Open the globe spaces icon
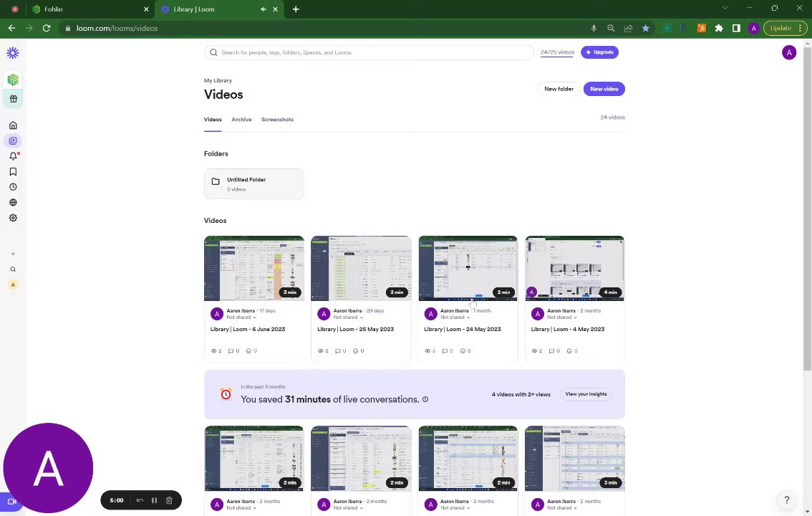The width and height of the screenshot is (812, 516). [13, 203]
